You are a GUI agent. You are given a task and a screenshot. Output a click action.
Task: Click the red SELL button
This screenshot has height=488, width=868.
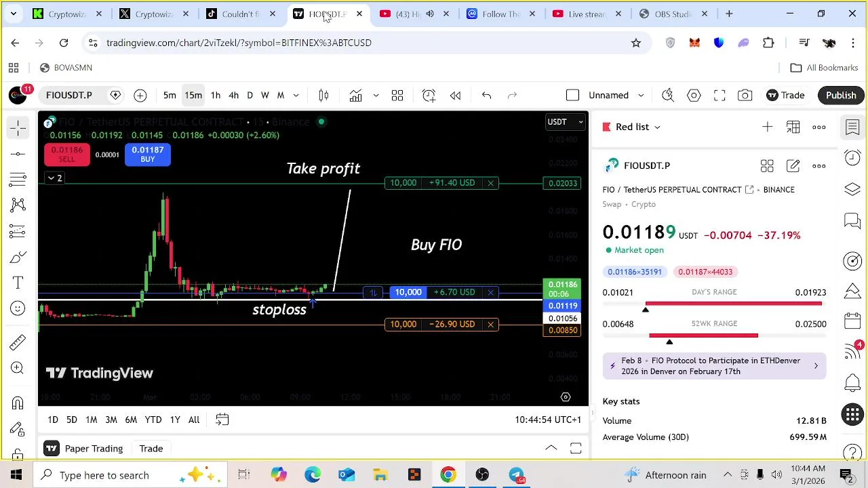point(66,155)
